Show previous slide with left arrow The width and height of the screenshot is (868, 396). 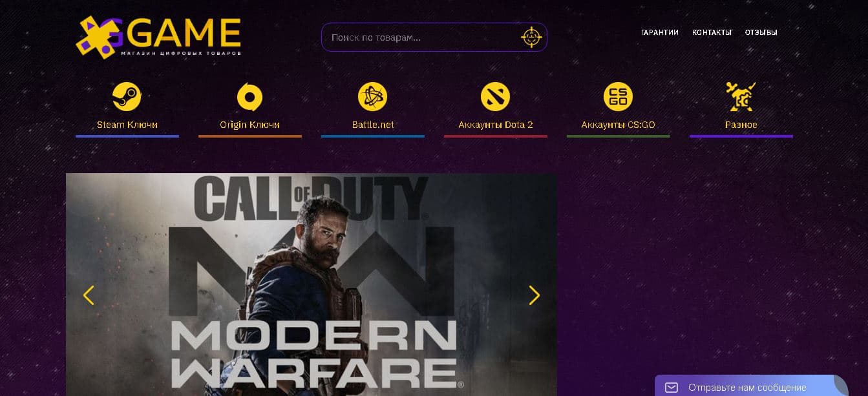[89, 295]
